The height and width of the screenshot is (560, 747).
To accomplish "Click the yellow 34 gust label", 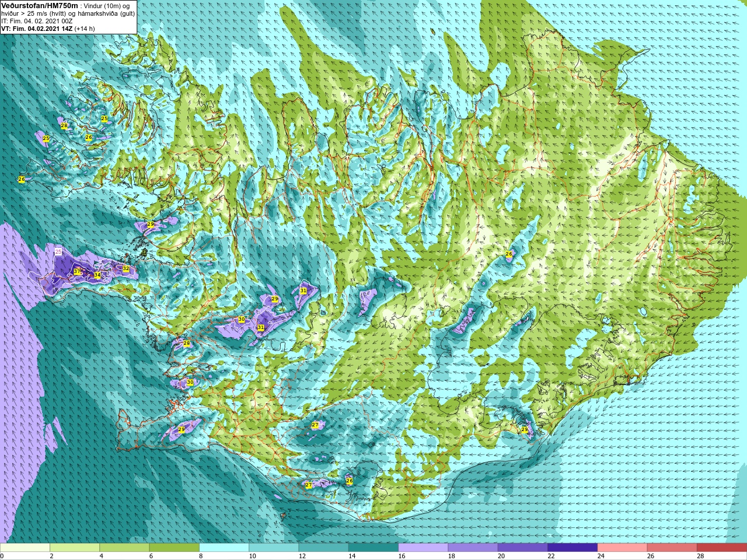I will pyautogui.click(x=97, y=275).
